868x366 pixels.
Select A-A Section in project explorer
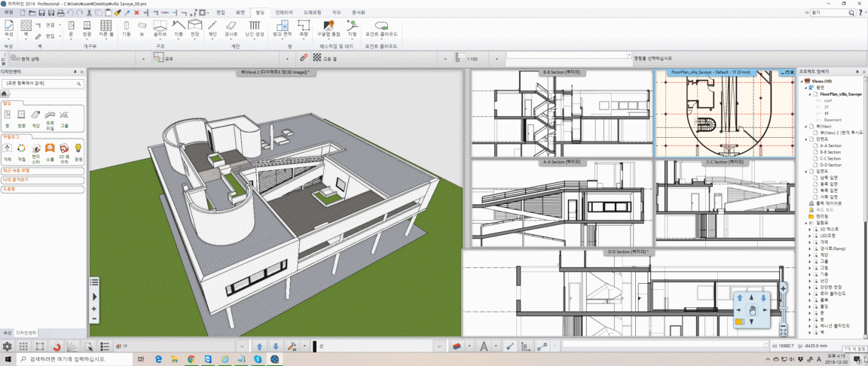coord(830,145)
